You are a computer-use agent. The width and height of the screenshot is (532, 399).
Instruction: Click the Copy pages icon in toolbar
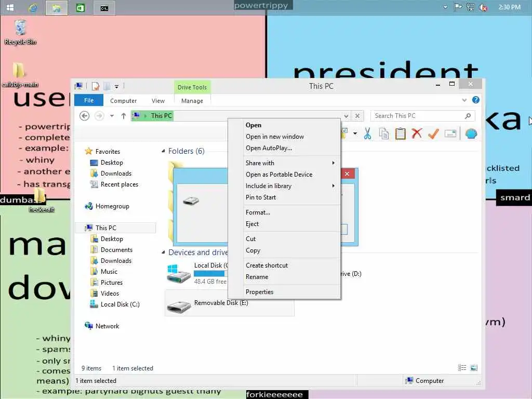coord(384,134)
